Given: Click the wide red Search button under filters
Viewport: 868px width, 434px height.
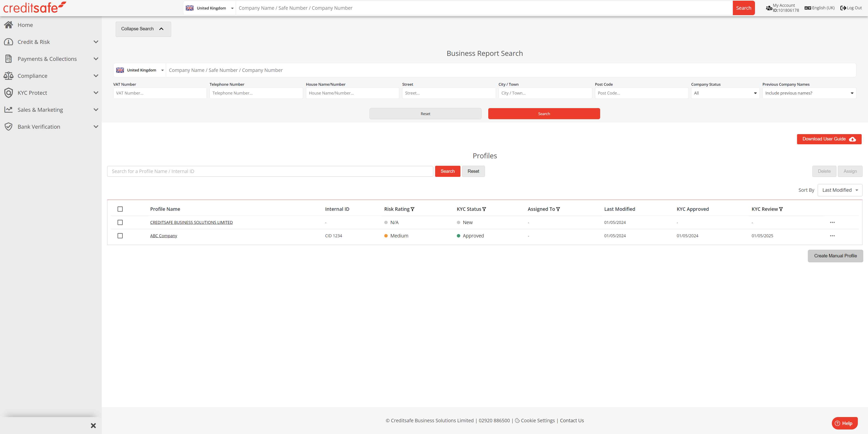Looking at the screenshot, I should pos(544,114).
